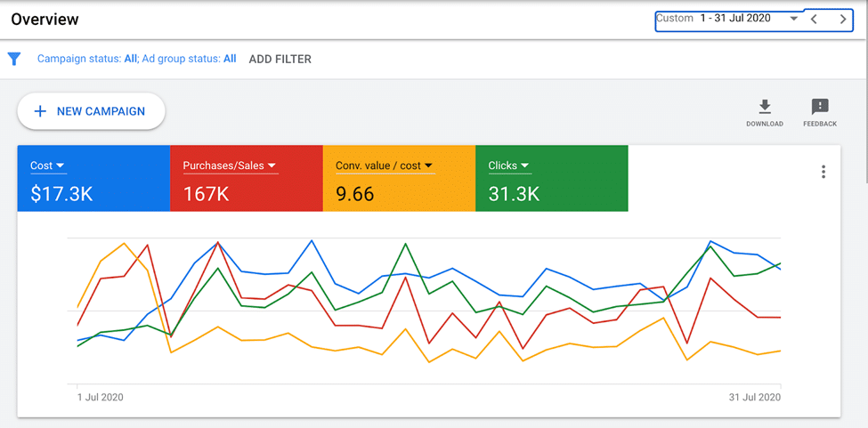The width and height of the screenshot is (868, 428).
Task: Click the 1 Jul 2020 axis label
Action: pyautogui.click(x=99, y=397)
